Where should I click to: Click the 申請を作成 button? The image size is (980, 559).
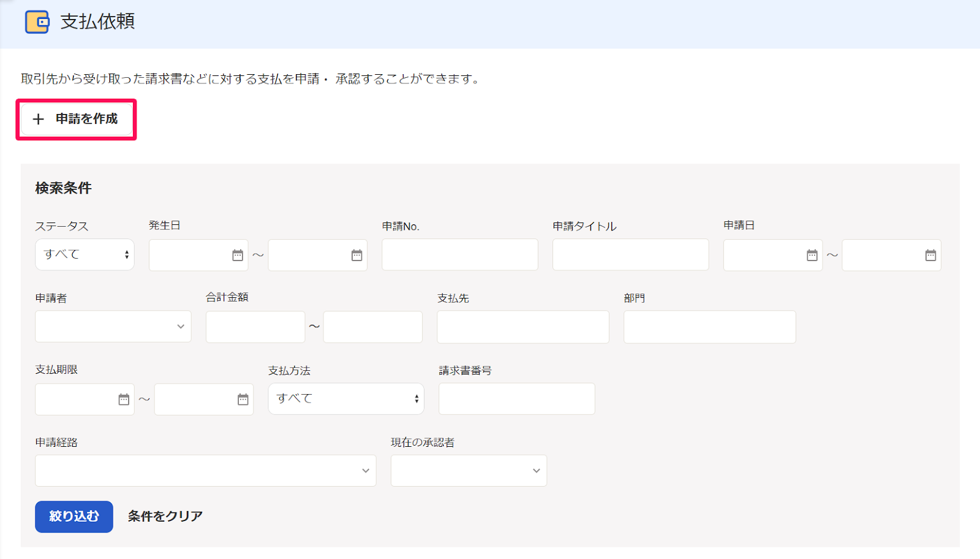pyautogui.click(x=76, y=119)
